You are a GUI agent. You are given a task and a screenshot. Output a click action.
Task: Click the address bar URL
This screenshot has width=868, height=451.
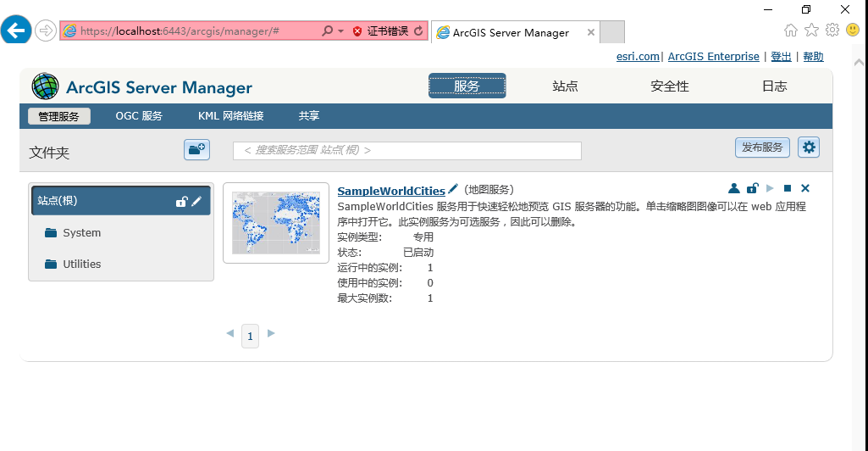point(180,31)
